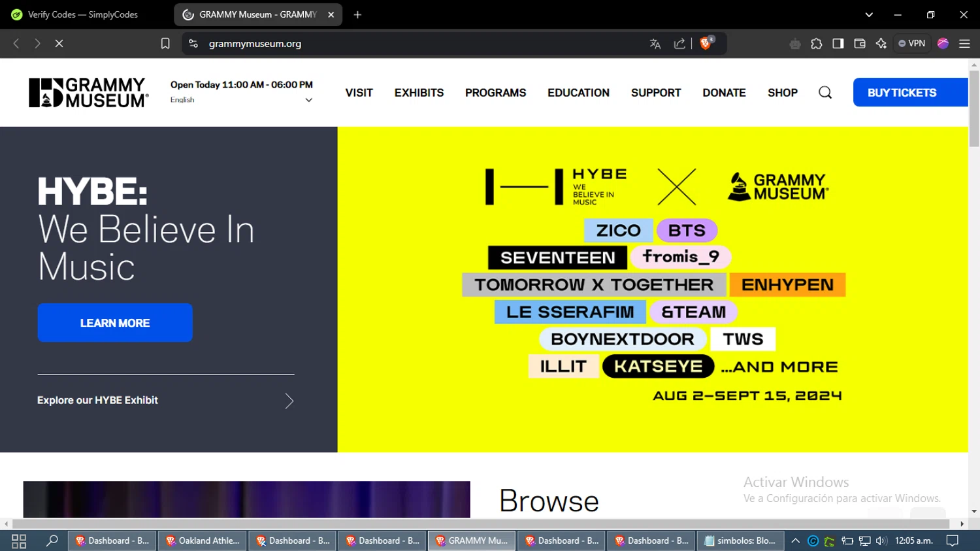Open the EDUCATION menu
980x551 pixels.
pos(578,93)
